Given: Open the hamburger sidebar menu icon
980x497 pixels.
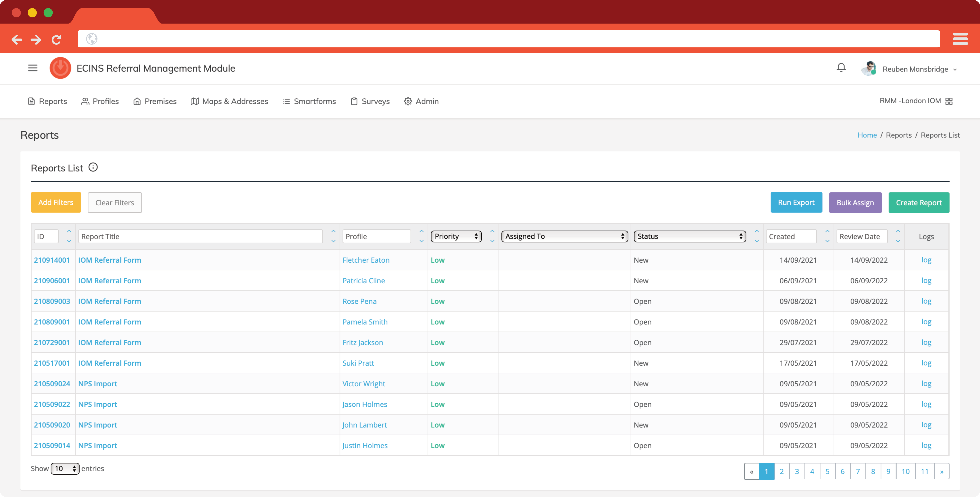Looking at the screenshot, I should pos(33,68).
